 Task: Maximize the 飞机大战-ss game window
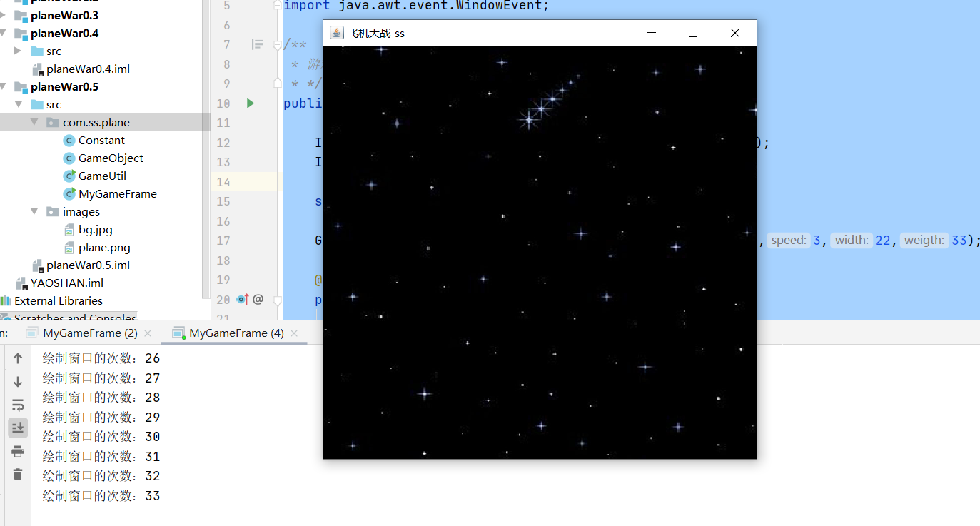click(692, 33)
